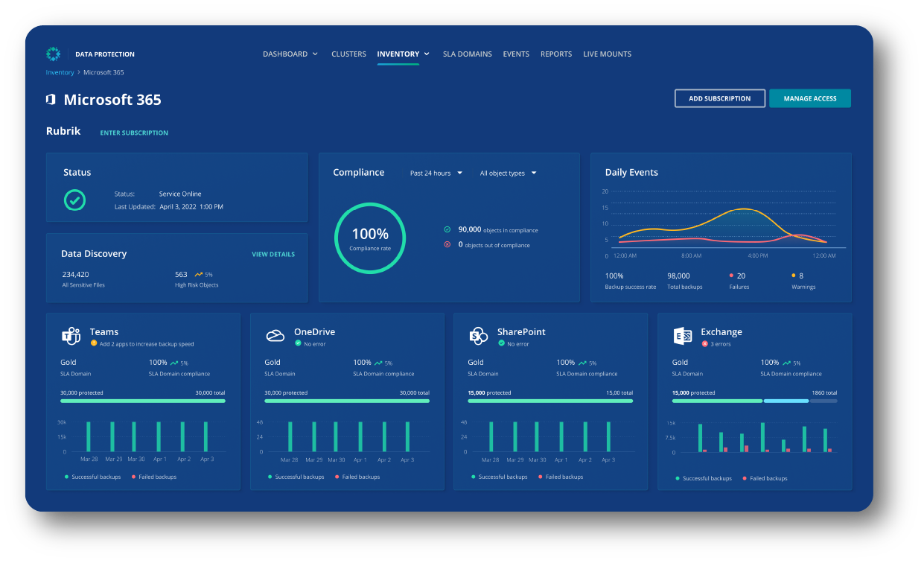The height and width of the screenshot is (563, 924).
Task: Open the Past 24 hours dropdown
Action: (x=436, y=173)
